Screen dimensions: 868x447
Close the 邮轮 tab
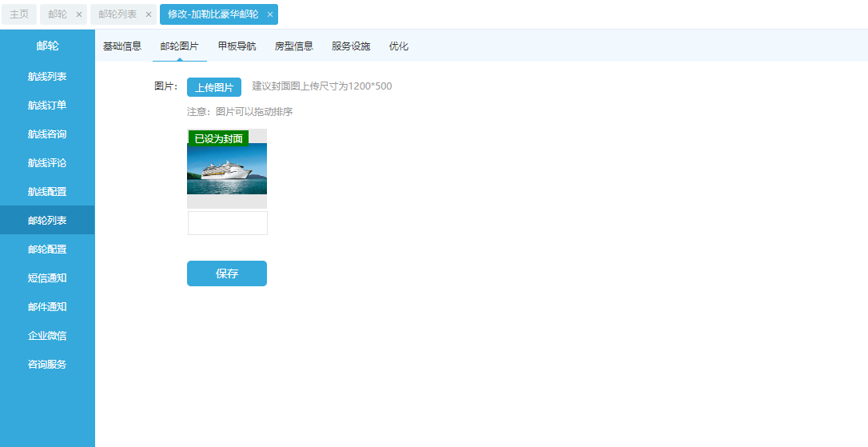tap(78, 14)
